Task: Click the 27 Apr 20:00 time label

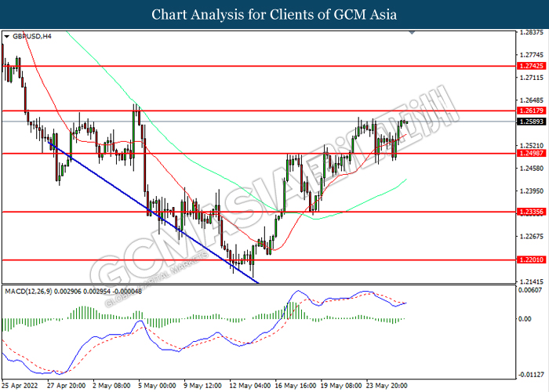Action: tap(66, 386)
